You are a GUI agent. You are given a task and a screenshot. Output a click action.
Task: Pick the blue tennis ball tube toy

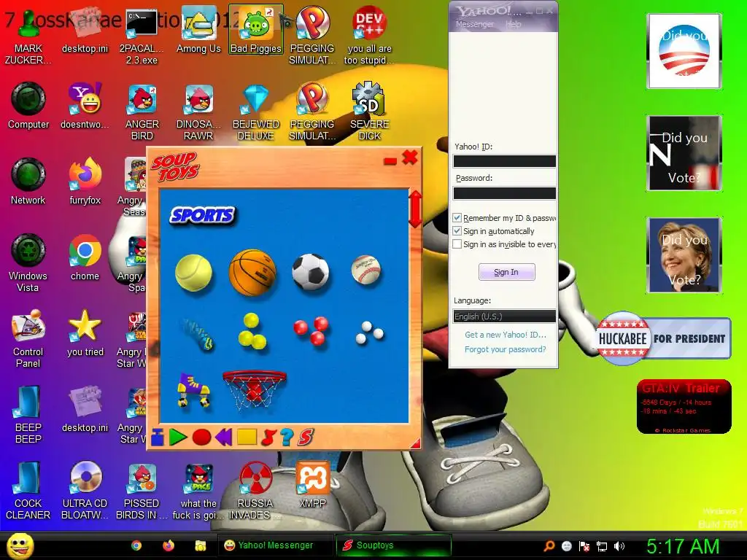[x=198, y=334]
